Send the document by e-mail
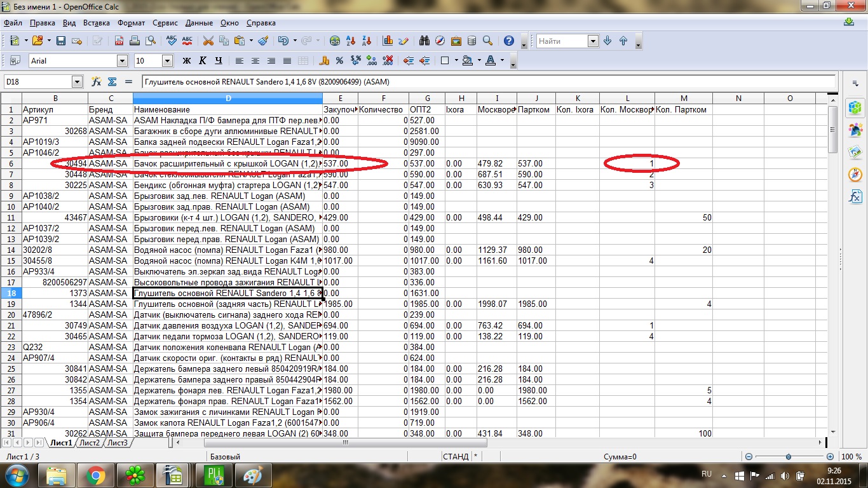The image size is (868, 488). click(77, 41)
